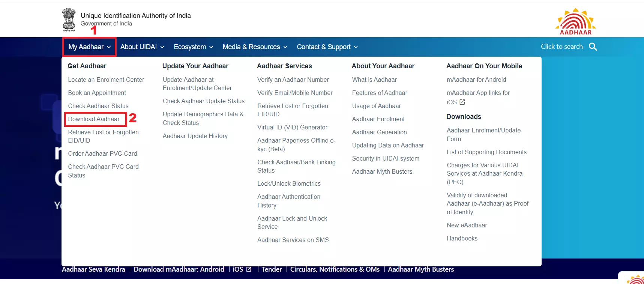Click external link icon next to mAadhaar iOS
Screen dimensions: 644x284
pyautogui.click(x=462, y=102)
